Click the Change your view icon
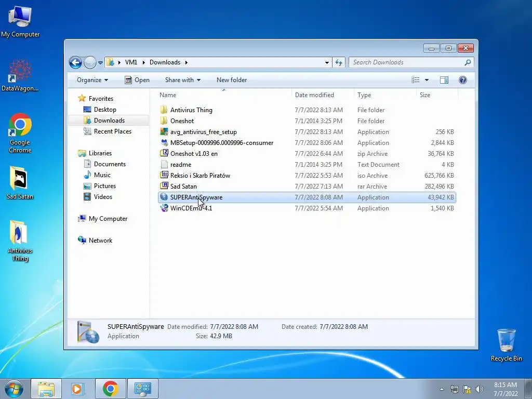Viewport: 532px width, 399px height. coord(415,80)
